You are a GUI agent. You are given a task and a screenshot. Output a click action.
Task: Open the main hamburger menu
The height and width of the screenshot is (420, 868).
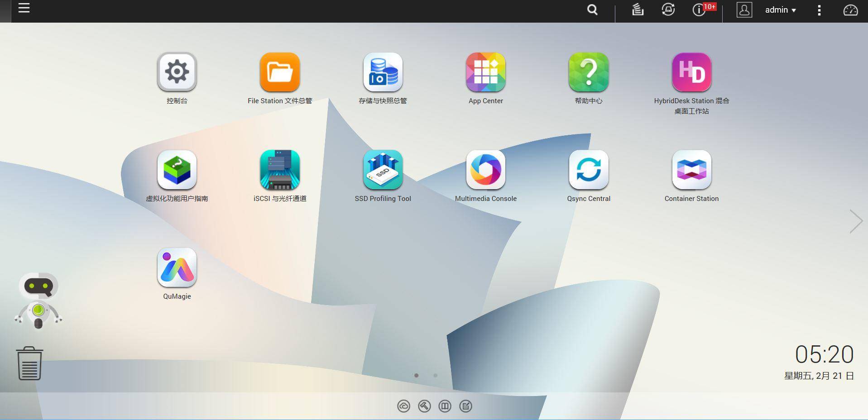[24, 8]
